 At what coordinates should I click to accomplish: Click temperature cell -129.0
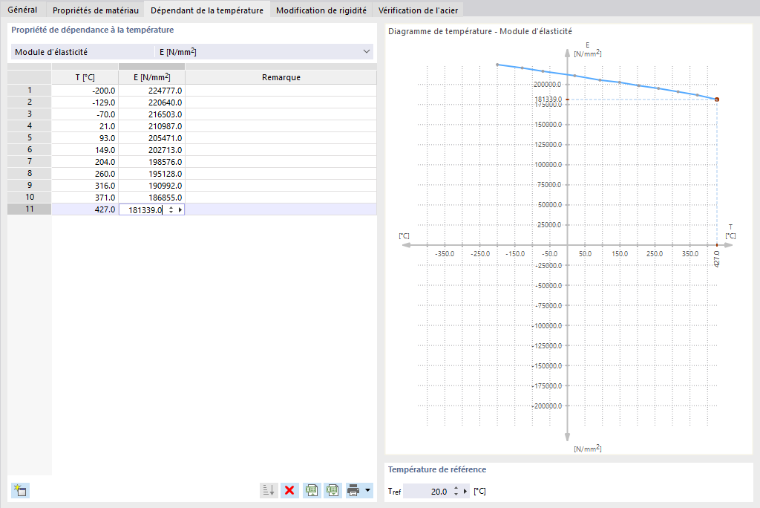(x=85, y=102)
